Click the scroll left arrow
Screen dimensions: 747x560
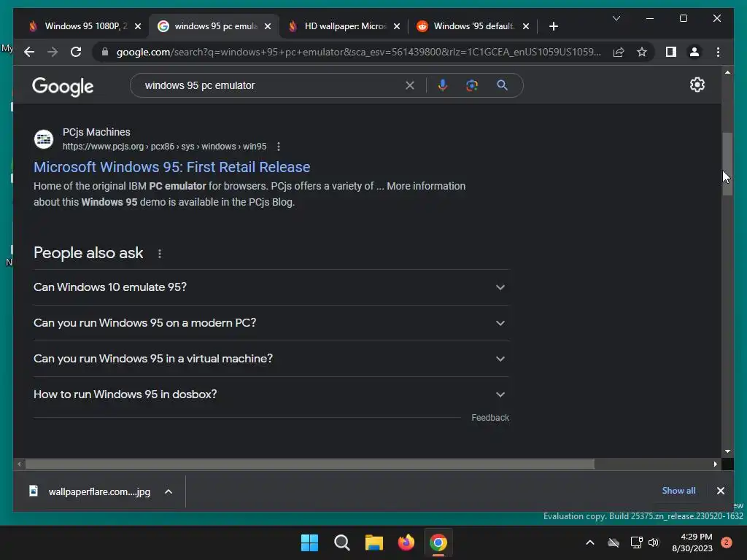pos(19,464)
